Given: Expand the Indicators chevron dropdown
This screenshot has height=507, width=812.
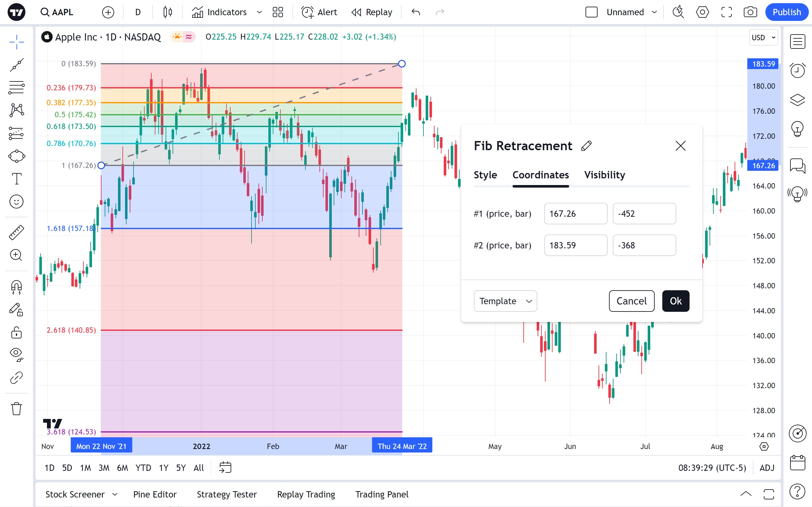Looking at the screenshot, I should [259, 12].
